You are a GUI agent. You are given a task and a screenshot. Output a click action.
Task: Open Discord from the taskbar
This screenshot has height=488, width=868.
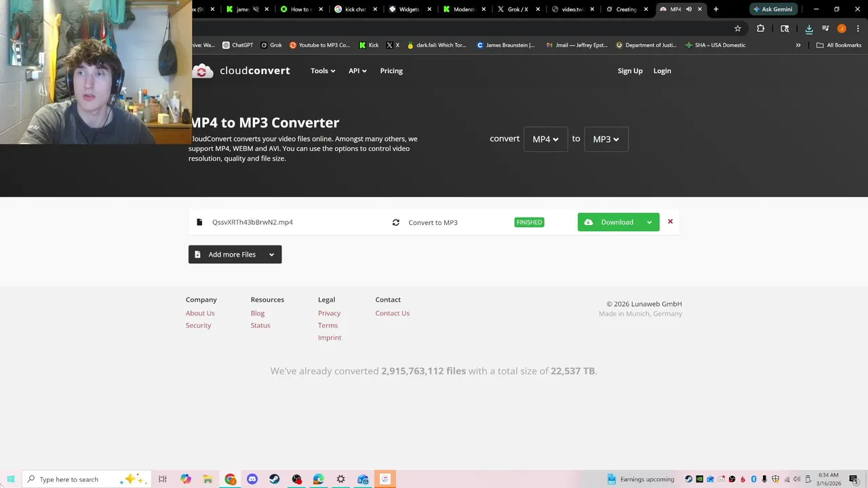[x=252, y=479]
